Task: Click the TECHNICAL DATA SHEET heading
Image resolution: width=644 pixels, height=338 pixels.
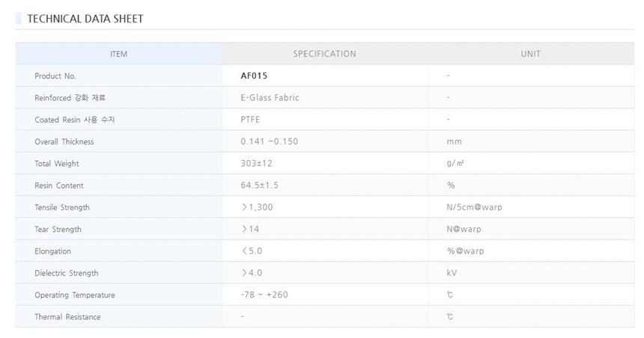Action: coord(85,19)
